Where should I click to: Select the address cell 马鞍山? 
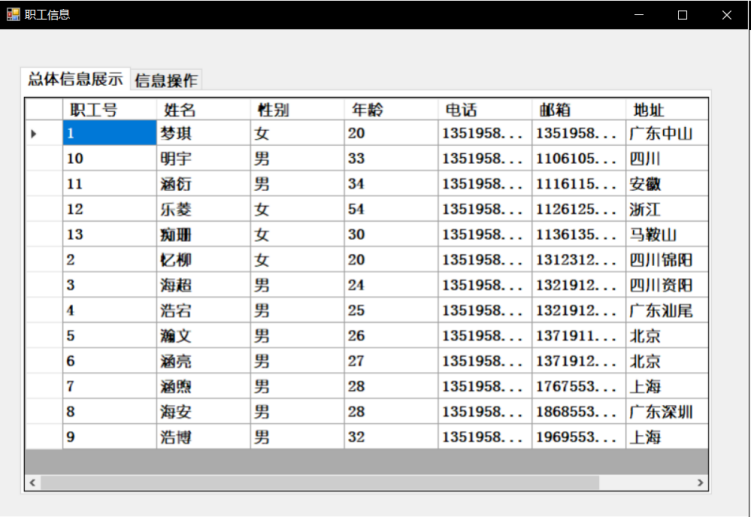(667, 235)
